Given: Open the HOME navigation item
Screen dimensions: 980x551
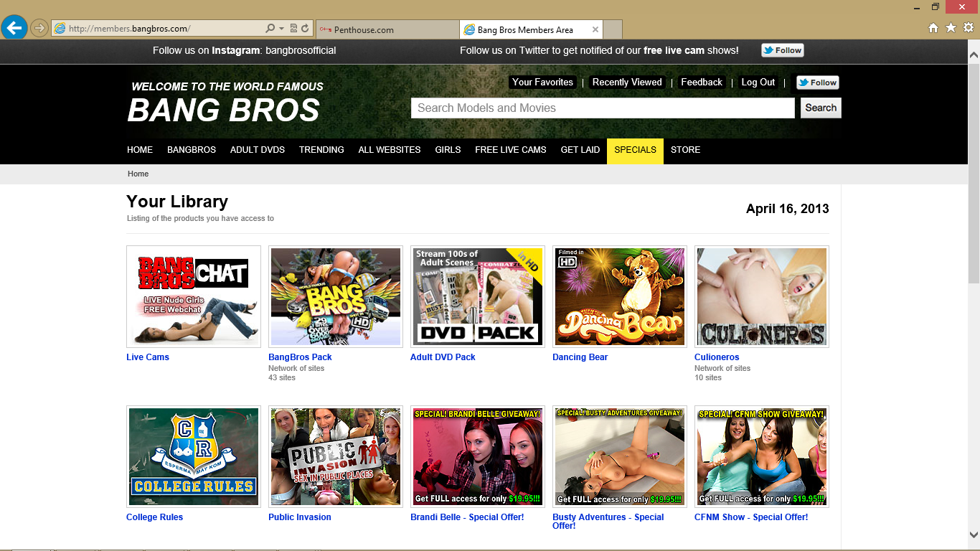Looking at the screenshot, I should point(140,150).
